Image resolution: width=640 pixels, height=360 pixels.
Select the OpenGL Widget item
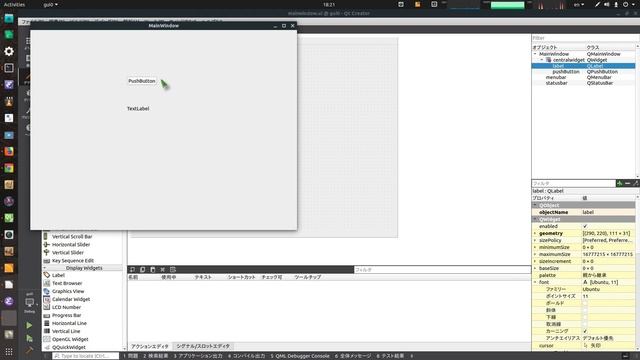click(66, 339)
